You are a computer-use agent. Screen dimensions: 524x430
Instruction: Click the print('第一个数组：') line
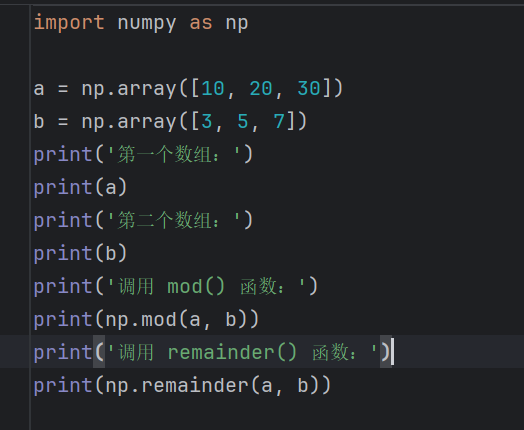point(143,154)
